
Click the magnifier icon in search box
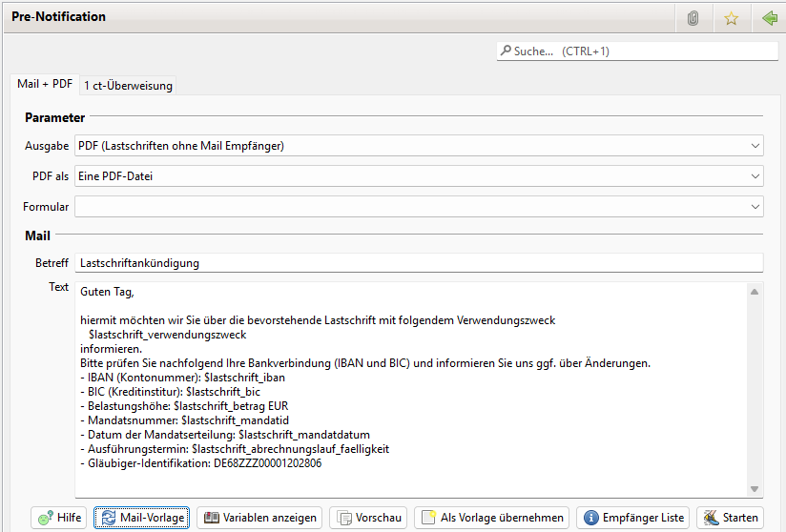[x=505, y=51]
